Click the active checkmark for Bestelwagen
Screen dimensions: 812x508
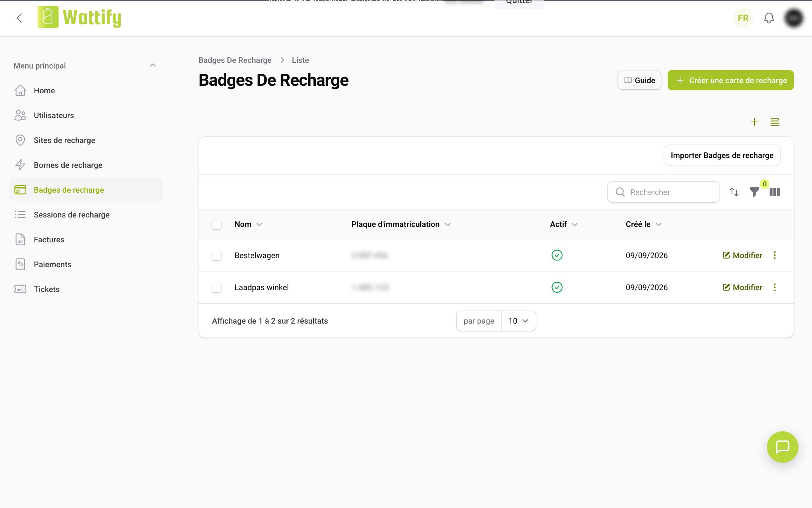tap(557, 255)
